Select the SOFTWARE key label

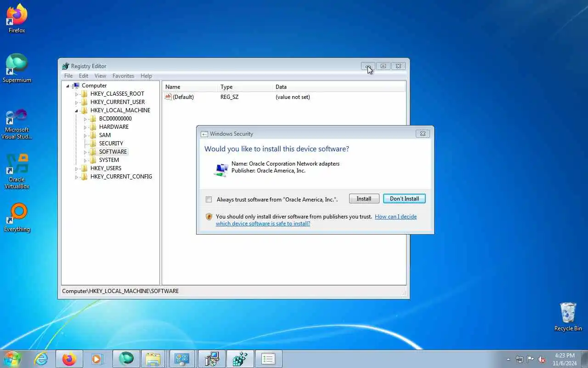[113, 152]
